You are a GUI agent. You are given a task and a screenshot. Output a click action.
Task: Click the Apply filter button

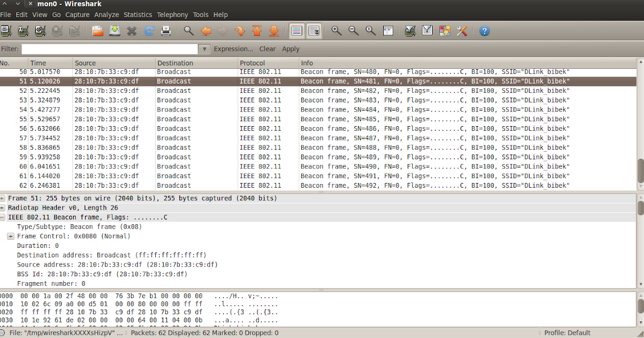291,49
